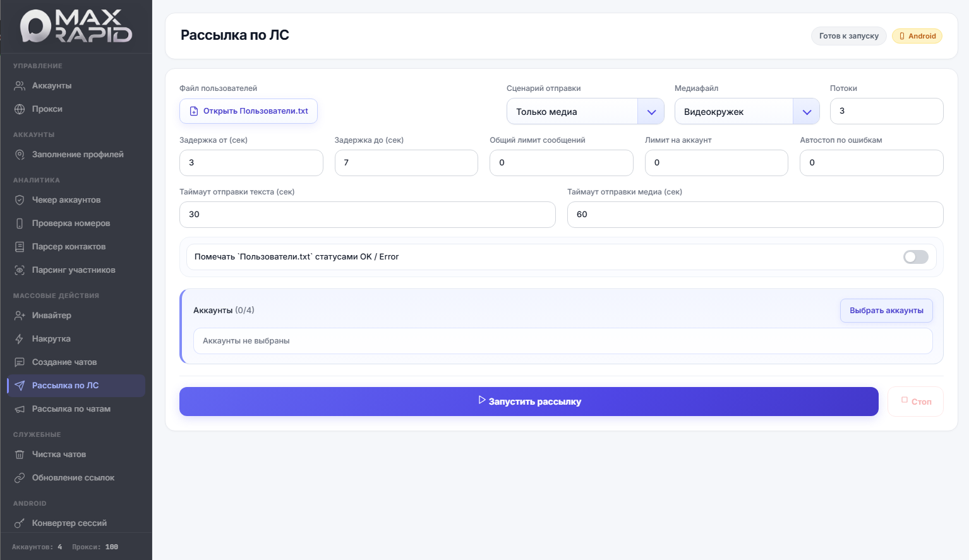969x560 pixels.
Task: Click Открыть Пользователи.txt file button
Action: point(248,111)
